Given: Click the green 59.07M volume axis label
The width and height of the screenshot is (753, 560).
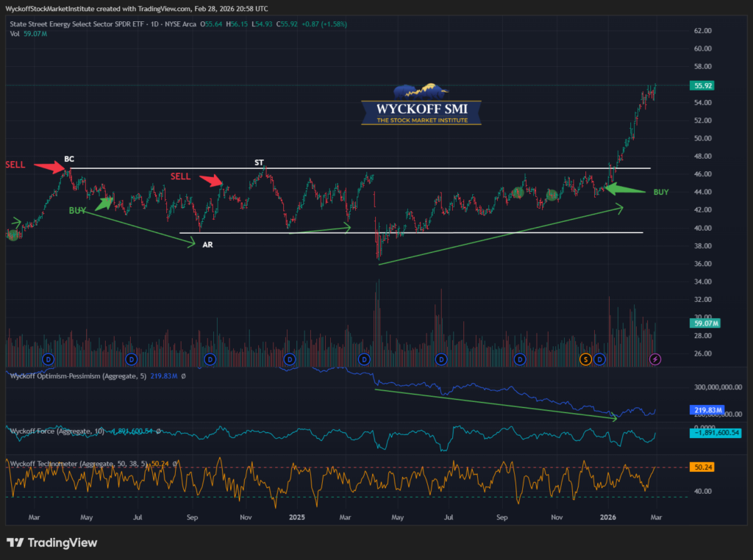Looking at the screenshot, I should click(x=705, y=323).
